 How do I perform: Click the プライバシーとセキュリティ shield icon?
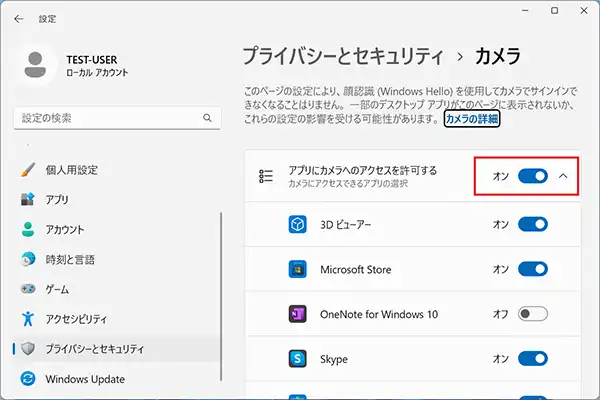[28, 349]
